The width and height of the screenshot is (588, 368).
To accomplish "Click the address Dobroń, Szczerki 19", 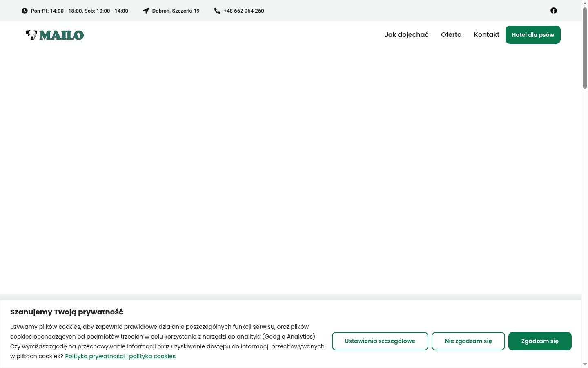I will coord(176,11).
